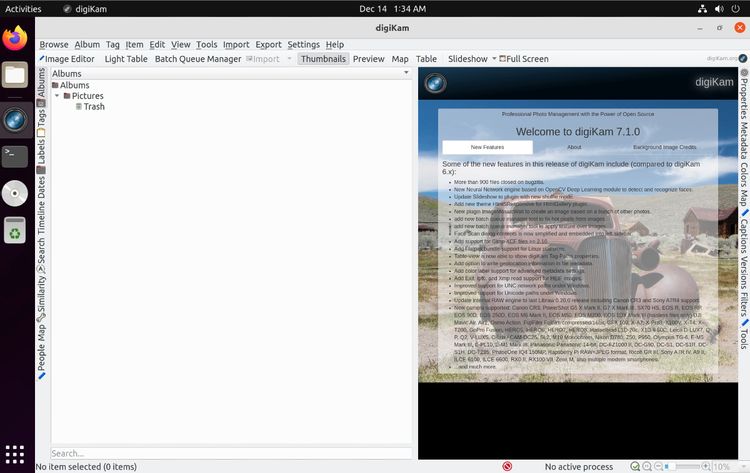This screenshot has width=750, height=473.
Task: Switch to the About tab on welcome page
Action: 574,147
